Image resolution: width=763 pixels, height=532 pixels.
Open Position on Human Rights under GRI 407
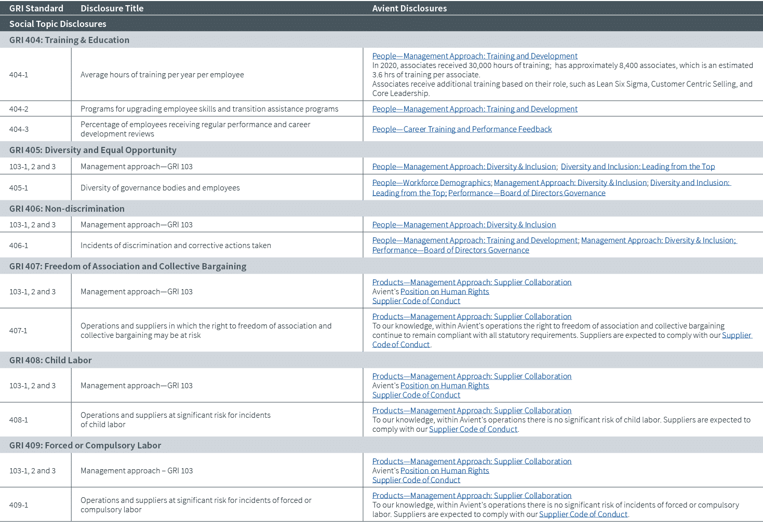click(x=445, y=292)
